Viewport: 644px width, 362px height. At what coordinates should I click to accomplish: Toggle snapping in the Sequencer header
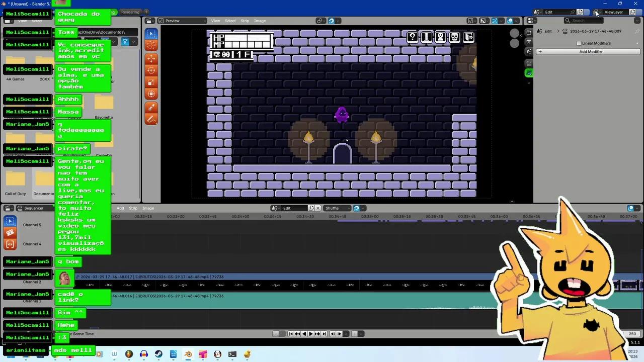click(x=356, y=208)
